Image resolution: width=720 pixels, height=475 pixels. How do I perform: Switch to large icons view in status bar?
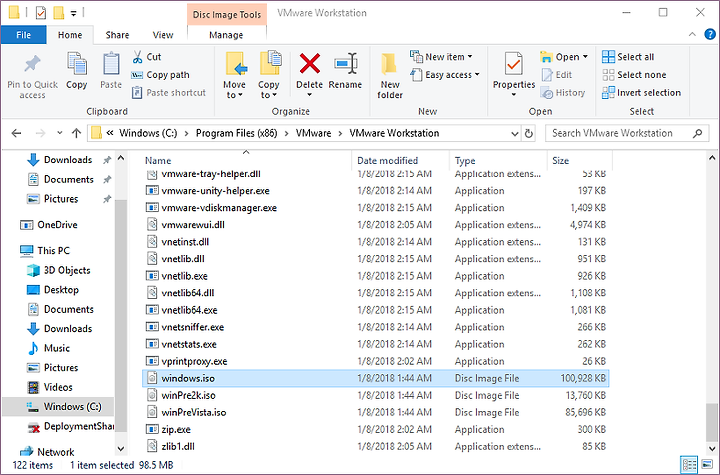(x=708, y=465)
